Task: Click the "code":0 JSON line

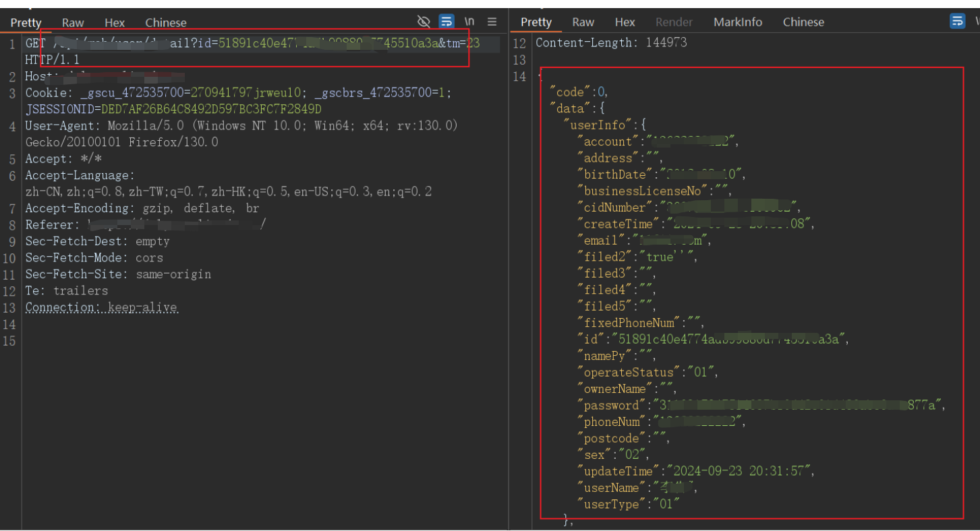Action: pyautogui.click(x=579, y=92)
